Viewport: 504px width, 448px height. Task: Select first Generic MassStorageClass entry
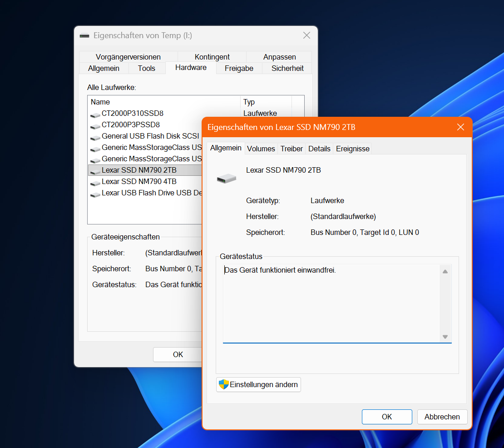152,147
